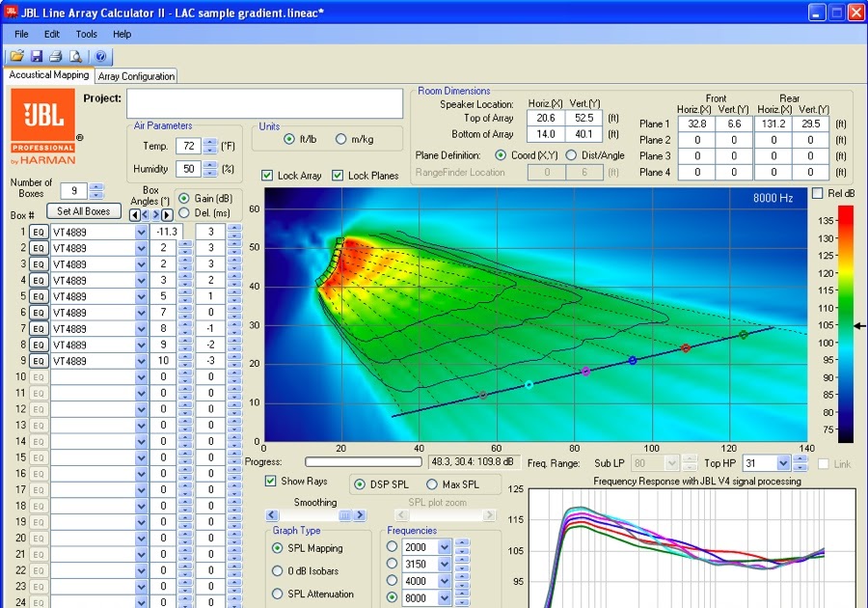
Task: Click the red marker point on plane line
Action: (x=686, y=348)
